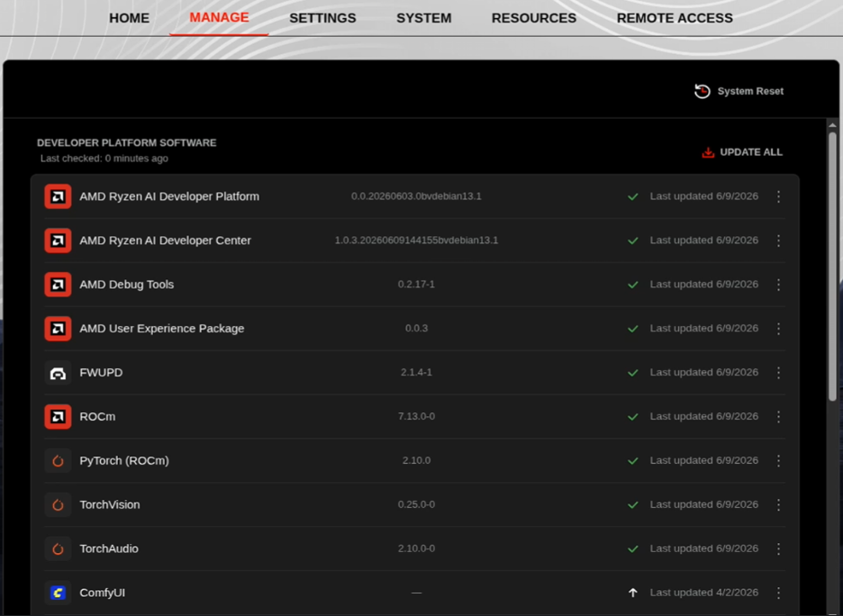Switch to the REMOTE ACCESS tab
The height and width of the screenshot is (616, 843).
(675, 18)
